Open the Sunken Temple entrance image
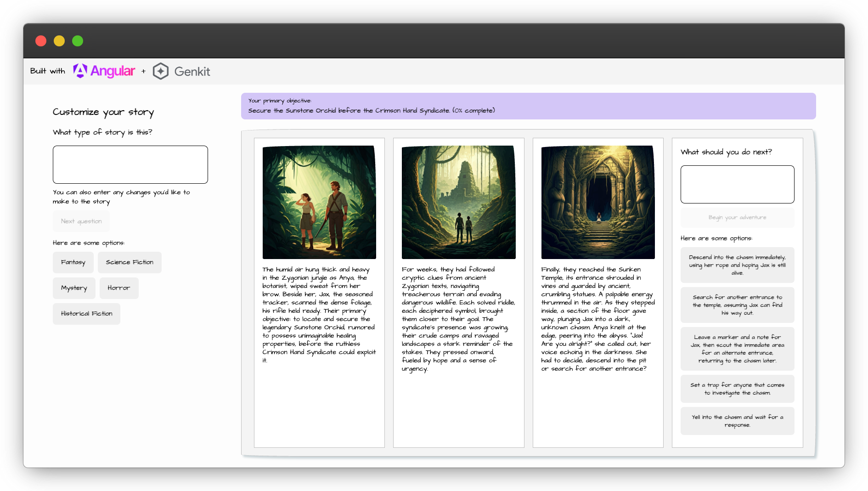The width and height of the screenshot is (868, 491). [x=598, y=202]
